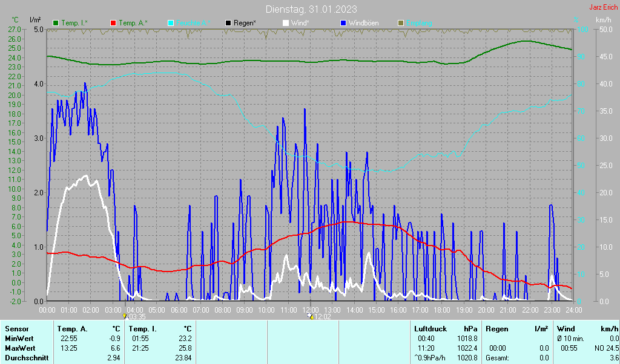Click the white Wind legend swatch
This screenshot has height=364, width=620.
(286, 24)
